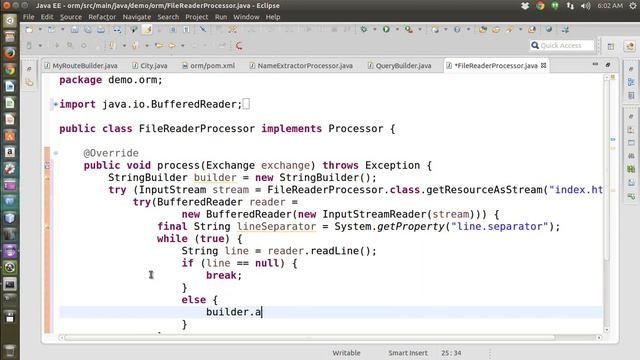Image resolution: width=640 pixels, height=360 pixels.
Task: Open the New file dropdown arrow
Action: 40,29
